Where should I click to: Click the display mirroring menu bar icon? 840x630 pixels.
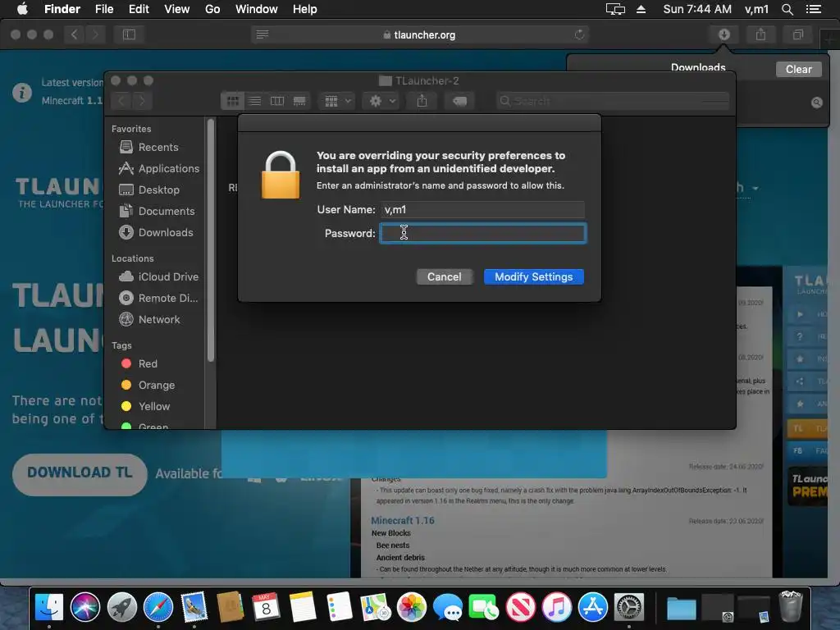[x=615, y=9]
